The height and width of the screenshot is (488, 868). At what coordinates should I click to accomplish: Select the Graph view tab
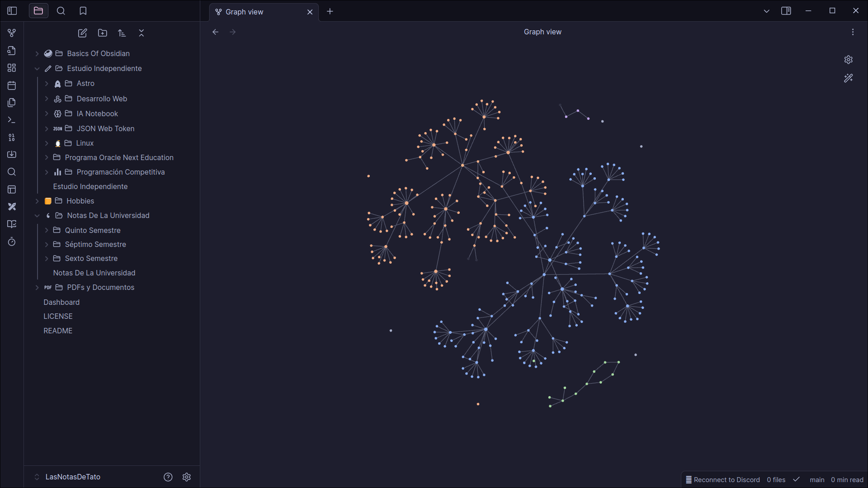264,12
